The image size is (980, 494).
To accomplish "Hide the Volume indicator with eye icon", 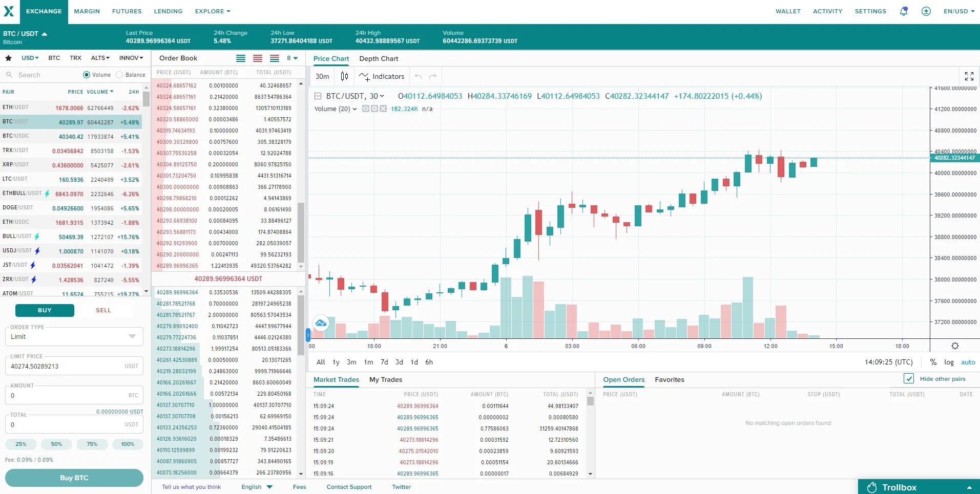I will [x=365, y=109].
